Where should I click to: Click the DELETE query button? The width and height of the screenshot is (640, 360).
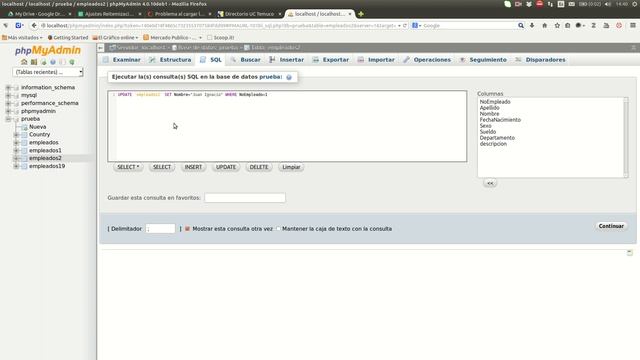259,167
